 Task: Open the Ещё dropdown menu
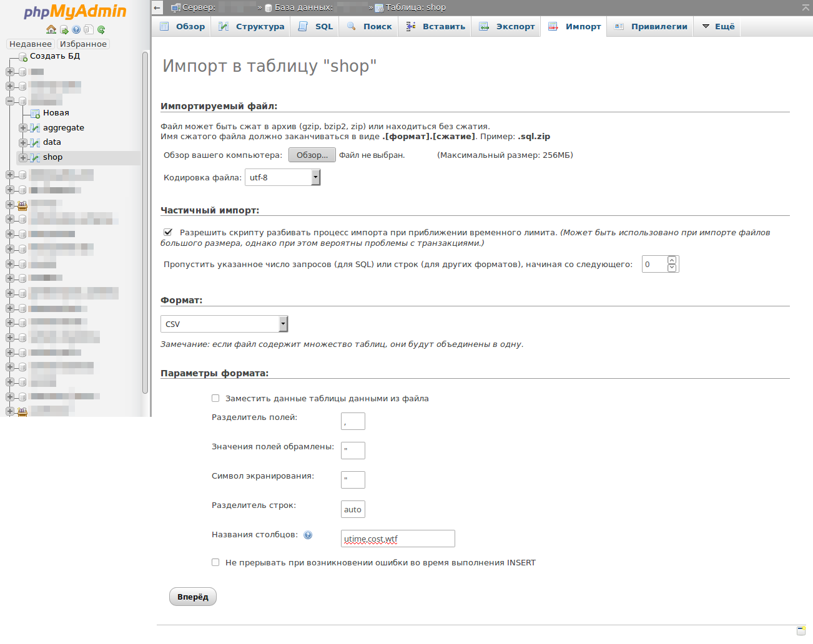[x=718, y=26]
